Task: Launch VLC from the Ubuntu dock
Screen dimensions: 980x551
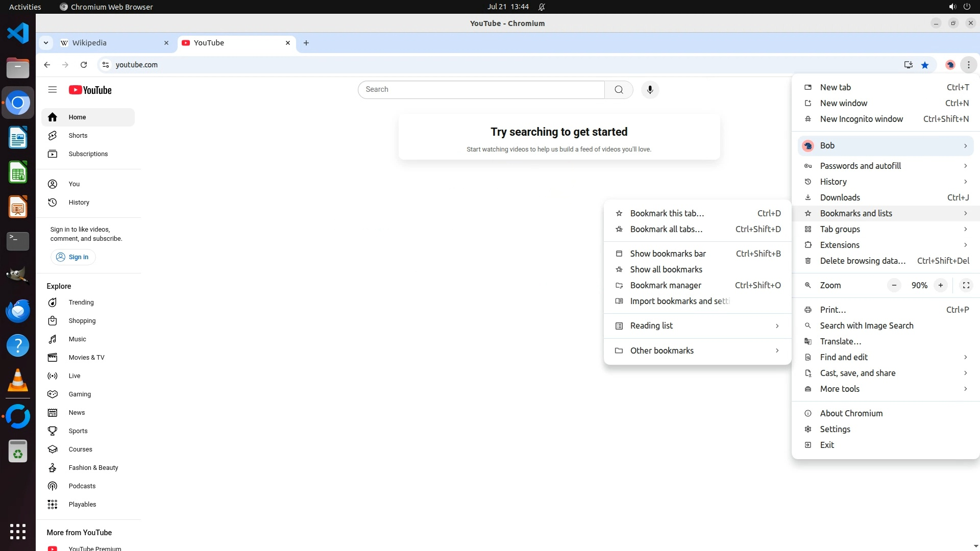Action: coord(18,381)
